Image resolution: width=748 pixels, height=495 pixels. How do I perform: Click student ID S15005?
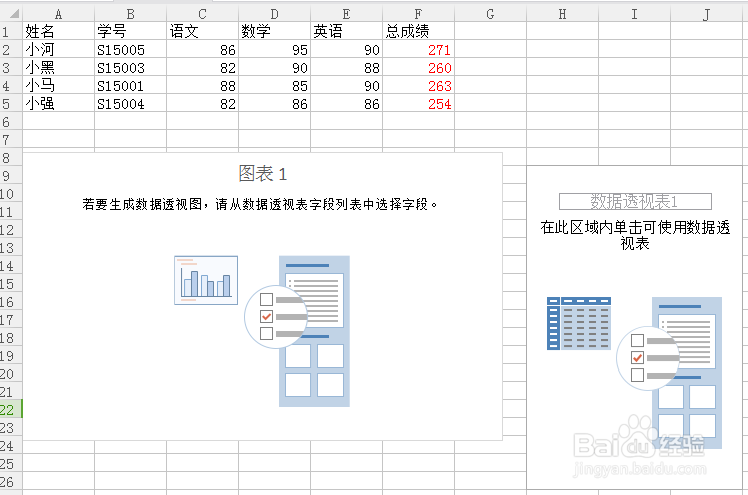pyautogui.click(x=130, y=49)
